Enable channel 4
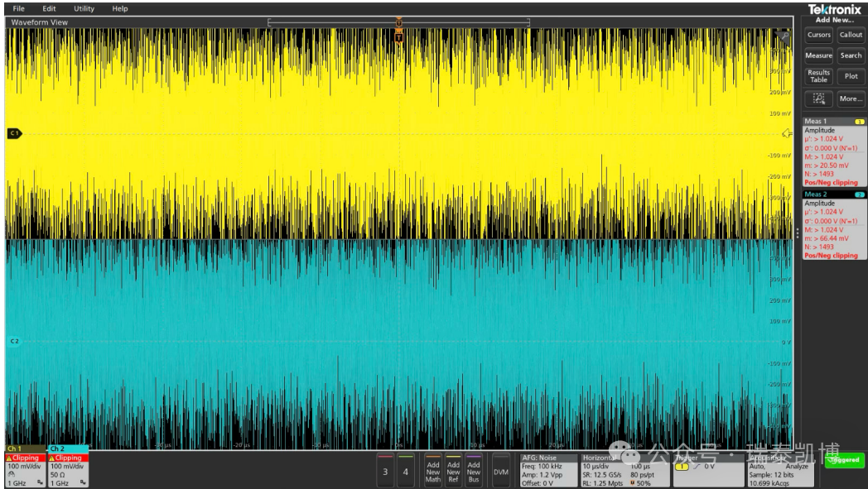 (405, 470)
